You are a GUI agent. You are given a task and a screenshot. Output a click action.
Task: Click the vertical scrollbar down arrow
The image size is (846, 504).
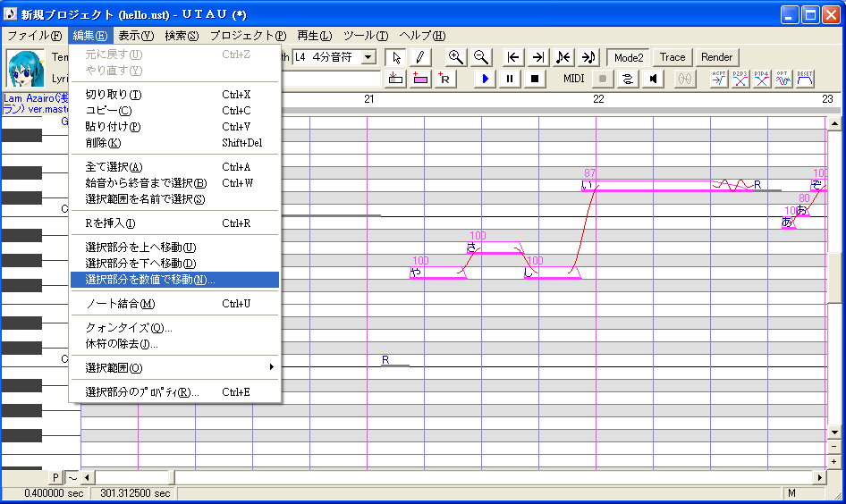[834, 433]
